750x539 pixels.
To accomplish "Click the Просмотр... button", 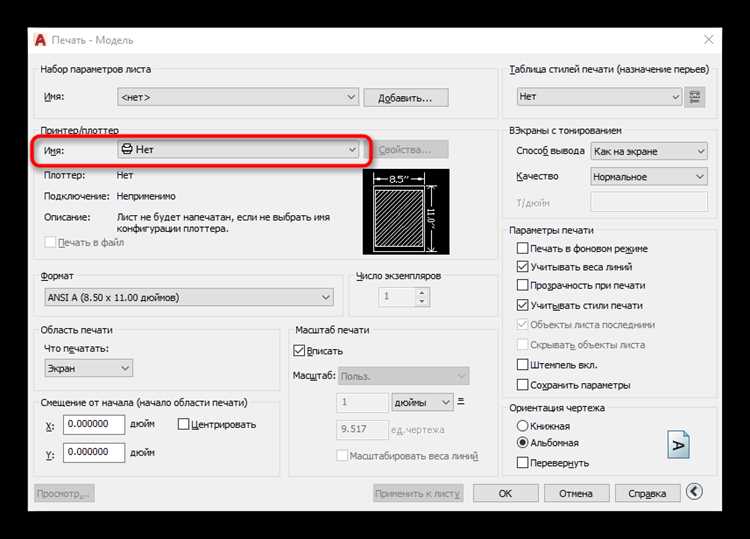I will [64, 493].
